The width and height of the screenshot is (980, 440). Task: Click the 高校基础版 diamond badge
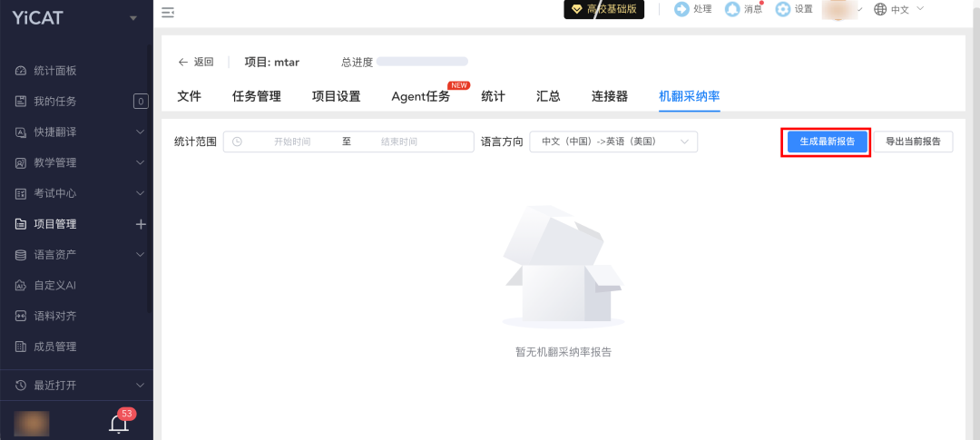point(604,9)
